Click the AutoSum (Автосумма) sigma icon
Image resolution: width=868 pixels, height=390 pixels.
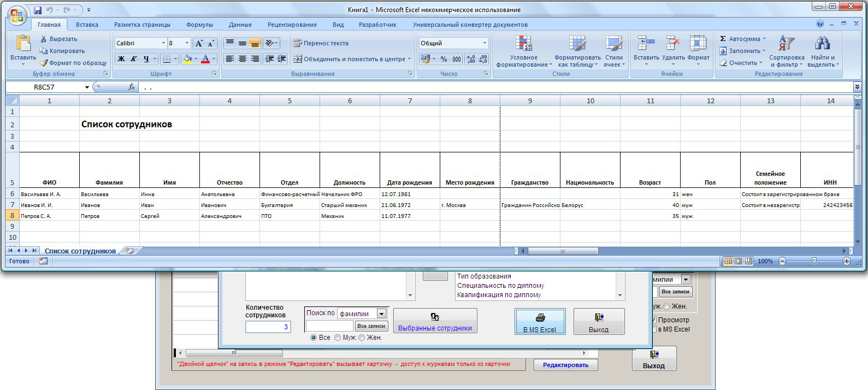723,39
